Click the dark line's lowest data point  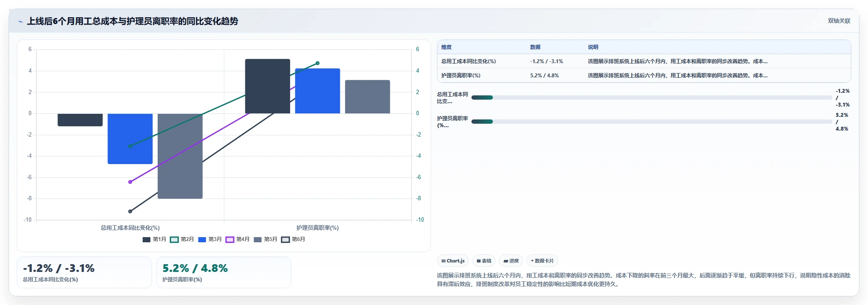(130, 211)
